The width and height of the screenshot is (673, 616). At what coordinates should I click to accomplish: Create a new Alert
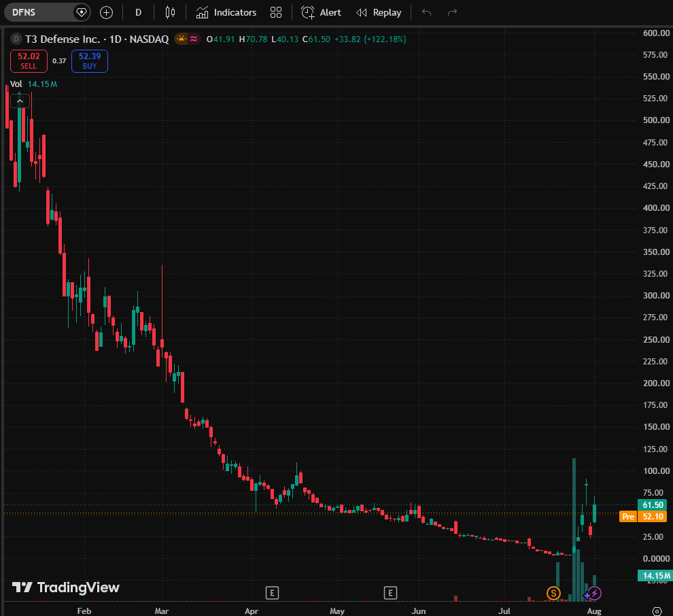(321, 12)
